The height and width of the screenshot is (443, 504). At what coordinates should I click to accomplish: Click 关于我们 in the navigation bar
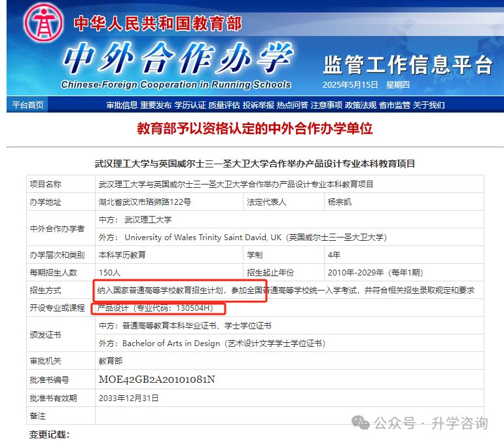pos(429,105)
